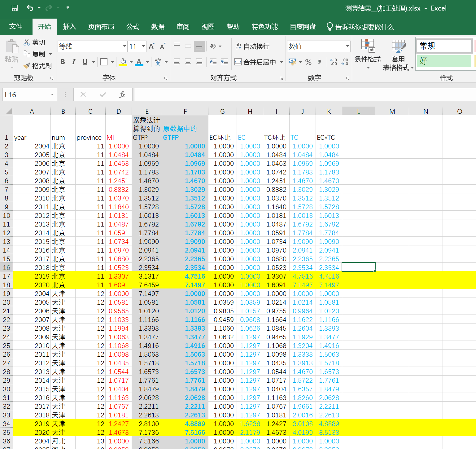Click the increase decimal places icon

click(334, 62)
